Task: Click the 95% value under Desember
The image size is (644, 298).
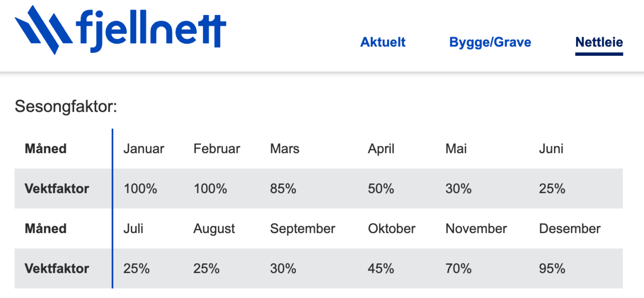Action: click(552, 269)
